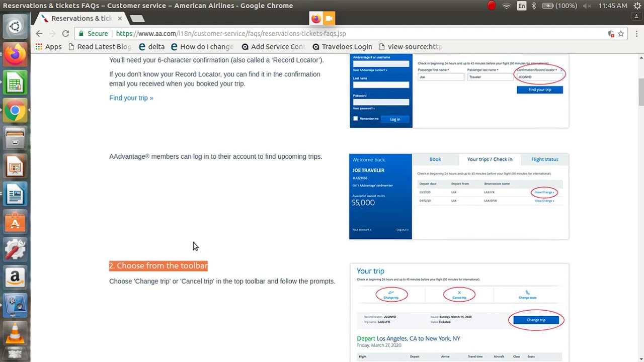Open Traveloes Login bookmark
This screenshot has height=362, width=644.
pos(342,46)
